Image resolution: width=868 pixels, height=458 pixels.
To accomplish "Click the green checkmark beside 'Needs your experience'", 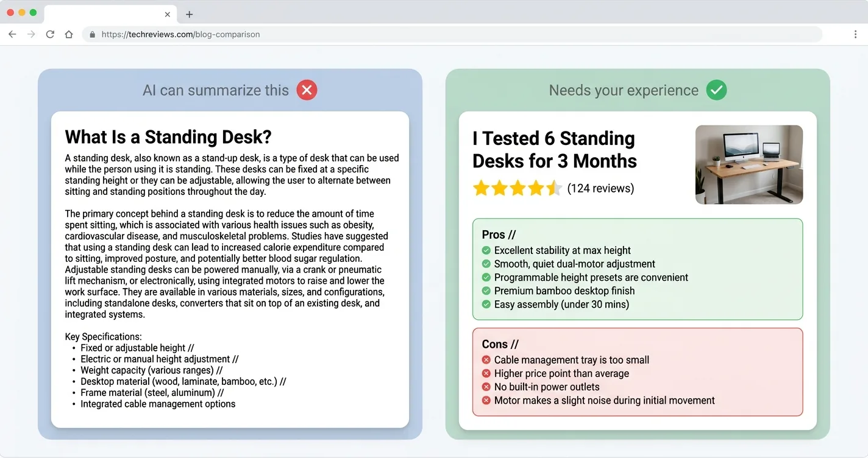I will click(x=716, y=90).
